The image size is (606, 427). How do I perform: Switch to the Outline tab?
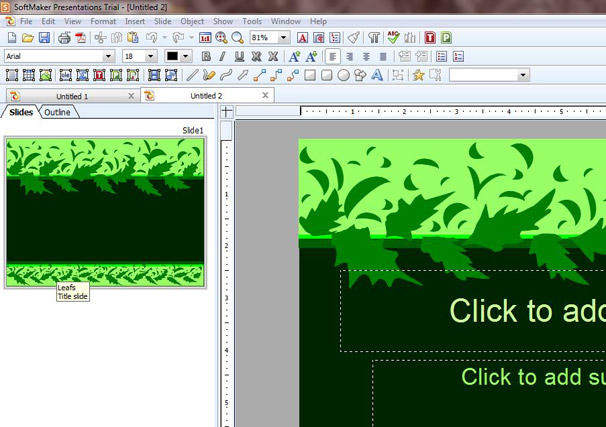pos(57,112)
